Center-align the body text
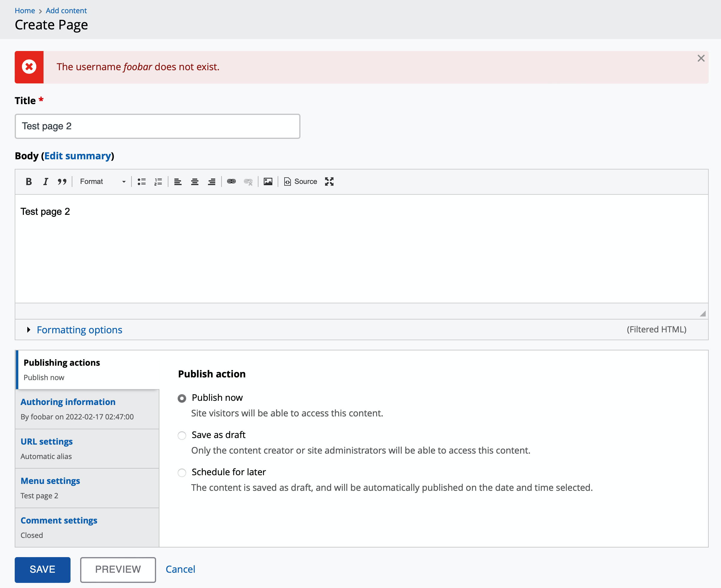The height and width of the screenshot is (588, 721). (195, 181)
